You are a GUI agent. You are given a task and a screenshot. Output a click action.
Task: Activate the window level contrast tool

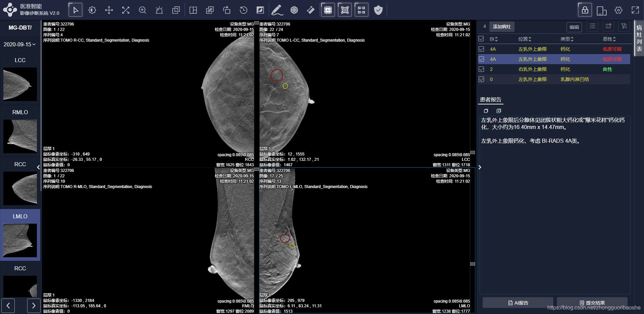click(x=92, y=10)
